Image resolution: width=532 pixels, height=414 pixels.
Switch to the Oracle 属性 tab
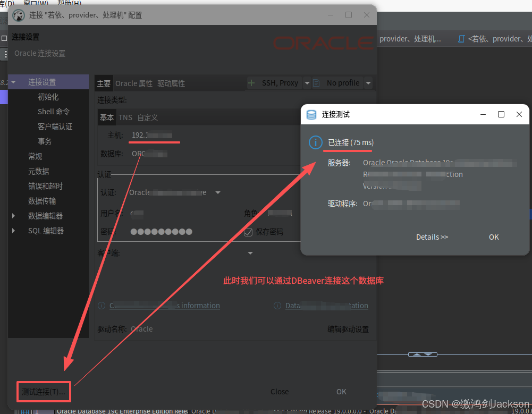point(134,83)
